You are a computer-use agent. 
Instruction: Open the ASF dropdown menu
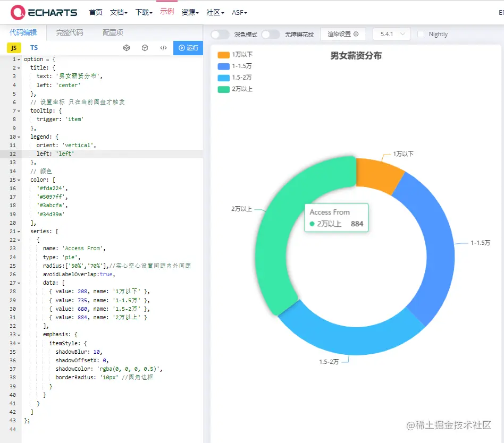(x=239, y=13)
